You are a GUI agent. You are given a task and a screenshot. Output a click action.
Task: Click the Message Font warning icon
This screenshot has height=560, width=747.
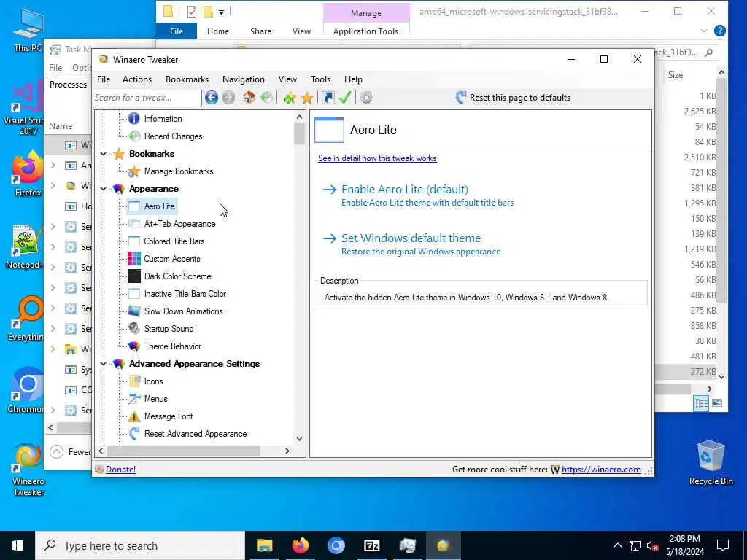[134, 416]
